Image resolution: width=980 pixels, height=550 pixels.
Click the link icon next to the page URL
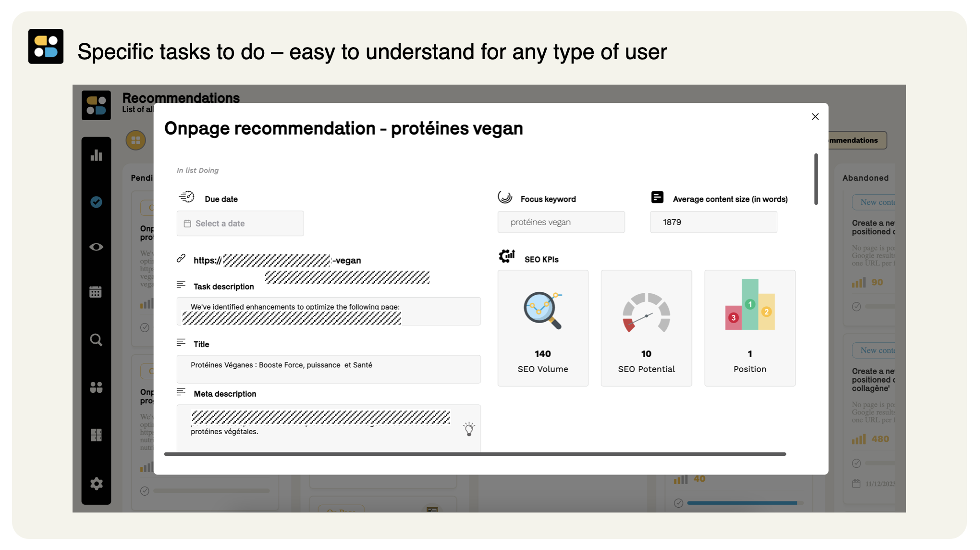(x=181, y=258)
